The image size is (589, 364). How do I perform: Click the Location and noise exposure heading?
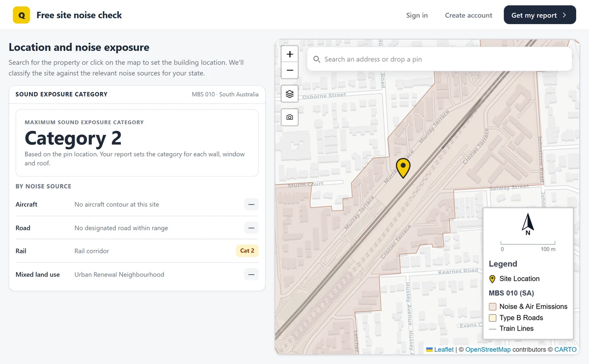(79, 47)
